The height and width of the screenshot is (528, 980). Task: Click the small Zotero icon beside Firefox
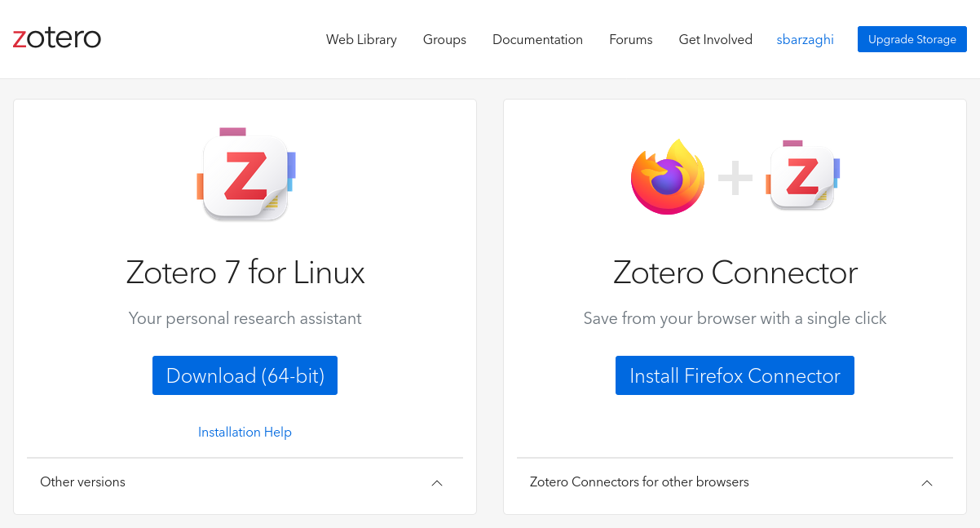802,175
